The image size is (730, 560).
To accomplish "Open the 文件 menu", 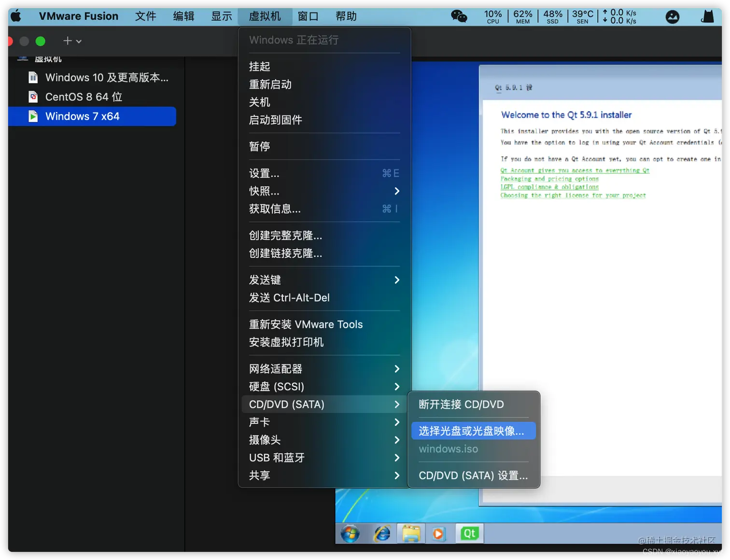I will (x=145, y=16).
